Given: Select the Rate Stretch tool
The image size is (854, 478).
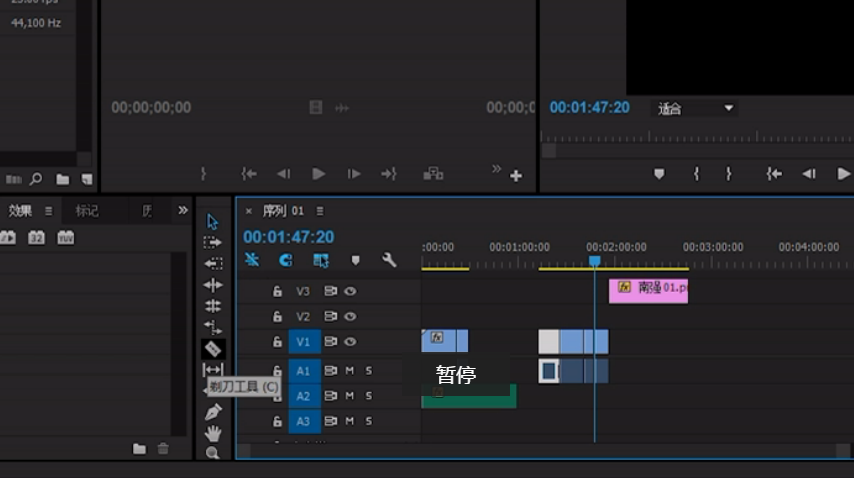Looking at the screenshot, I should click(x=212, y=327).
